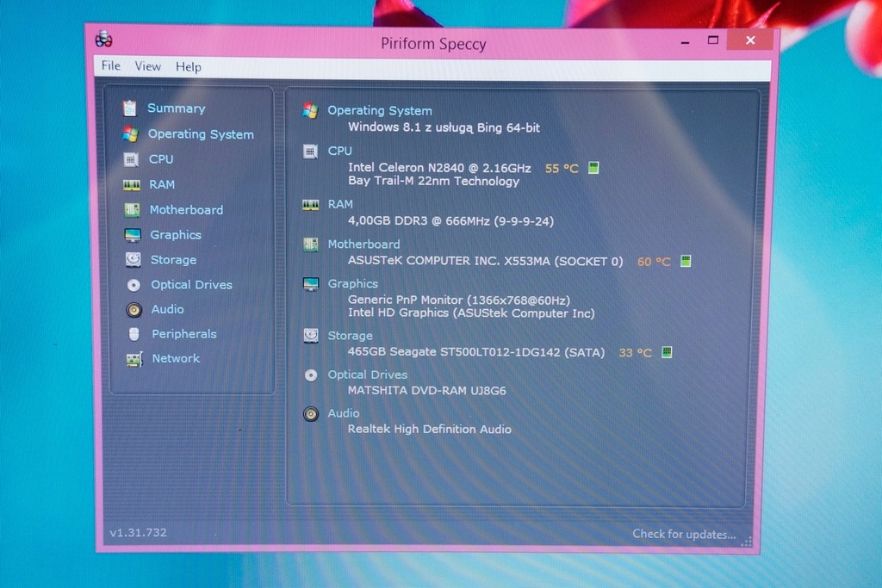Click the RAM stick icon in sidebar
Screen dimensions: 882x588
(132, 185)
